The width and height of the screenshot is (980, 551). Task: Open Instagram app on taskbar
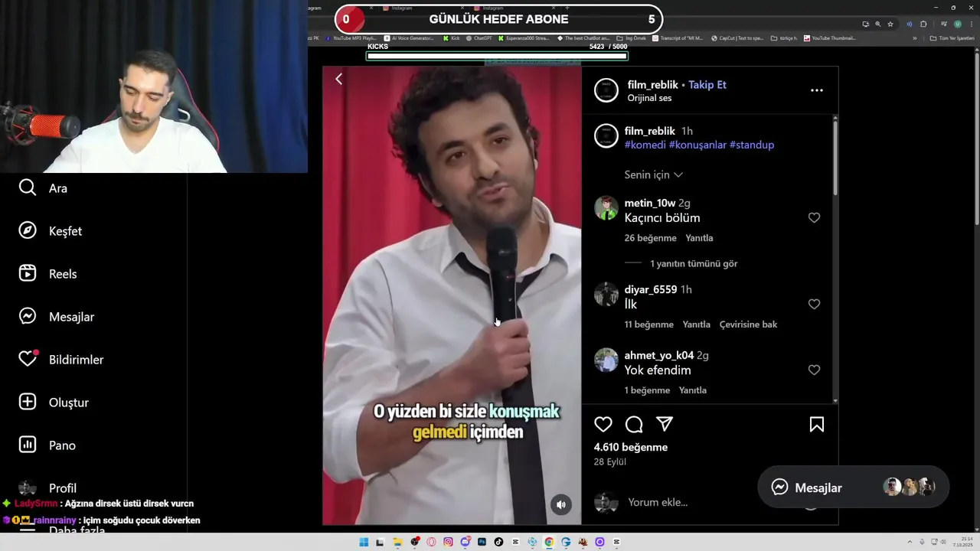pyautogui.click(x=448, y=542)
